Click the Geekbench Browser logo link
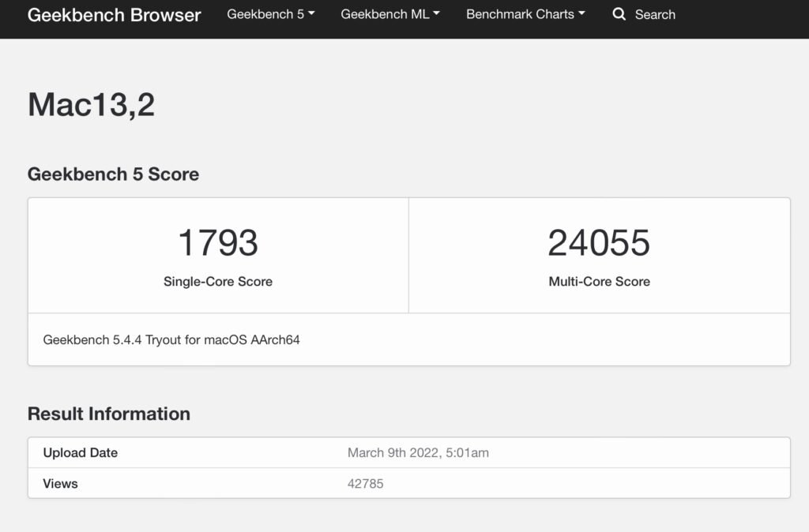The width and height of the screenshot is (809, 532). (114, 15)
